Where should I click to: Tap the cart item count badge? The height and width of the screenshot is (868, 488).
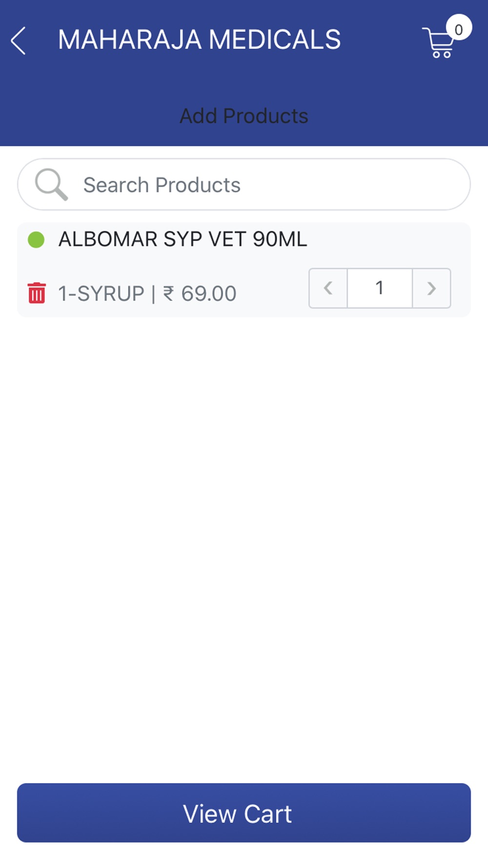click(459, 29)
